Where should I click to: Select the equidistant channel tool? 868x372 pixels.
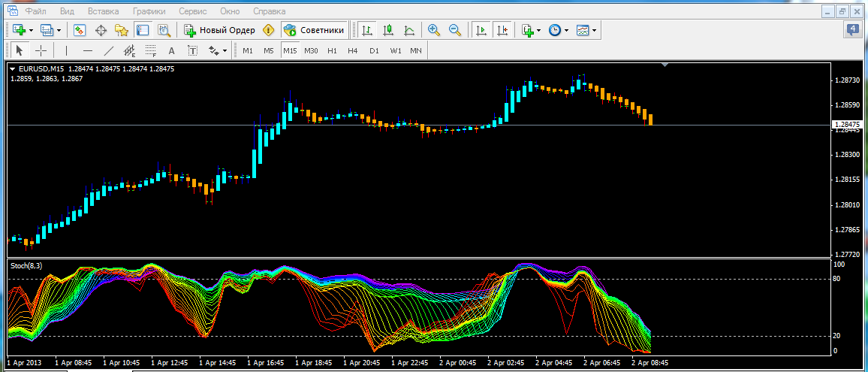click(x=130, y=50)
